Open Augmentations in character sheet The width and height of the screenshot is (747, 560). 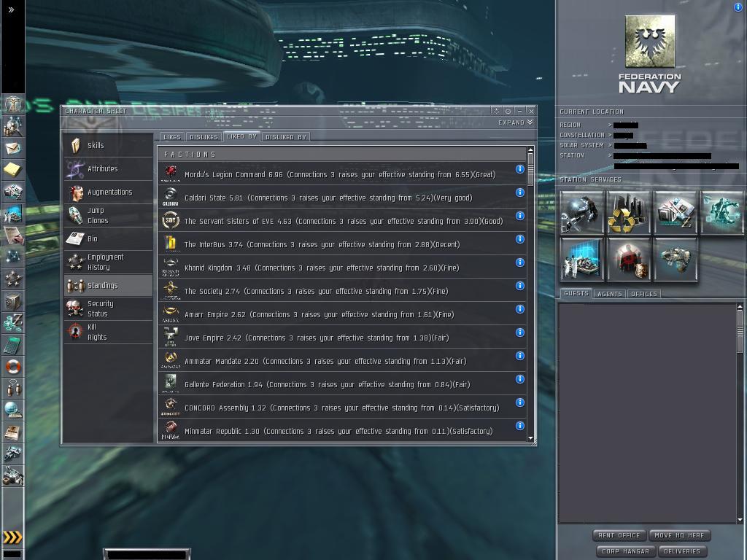click(108, 192)
